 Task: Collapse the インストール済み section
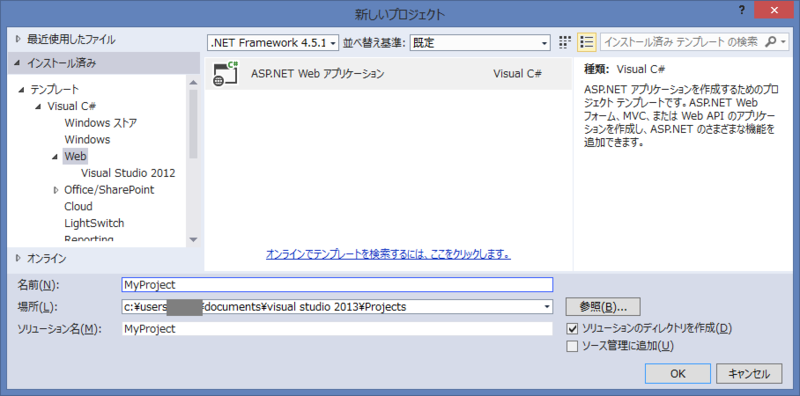[18, 63]
